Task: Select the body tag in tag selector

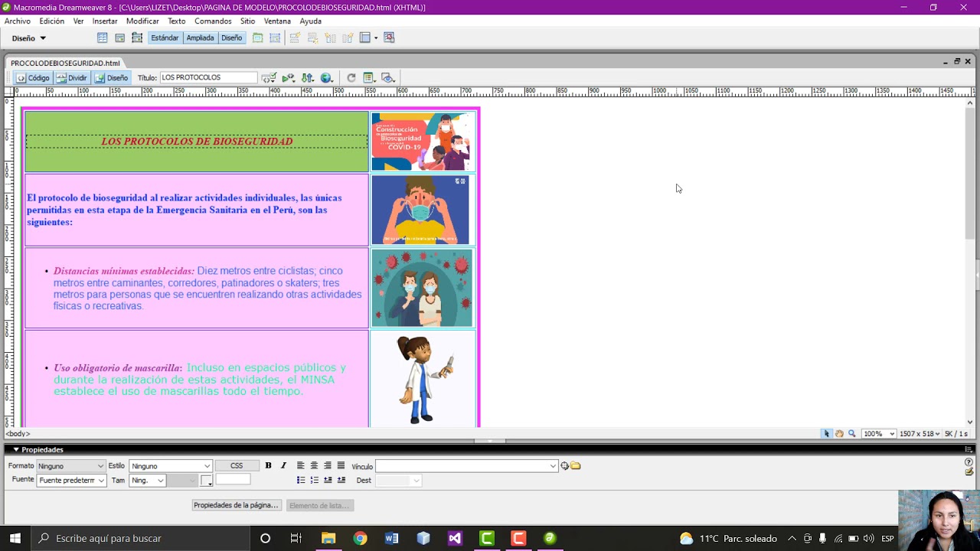Action: [x=17, y=434]
